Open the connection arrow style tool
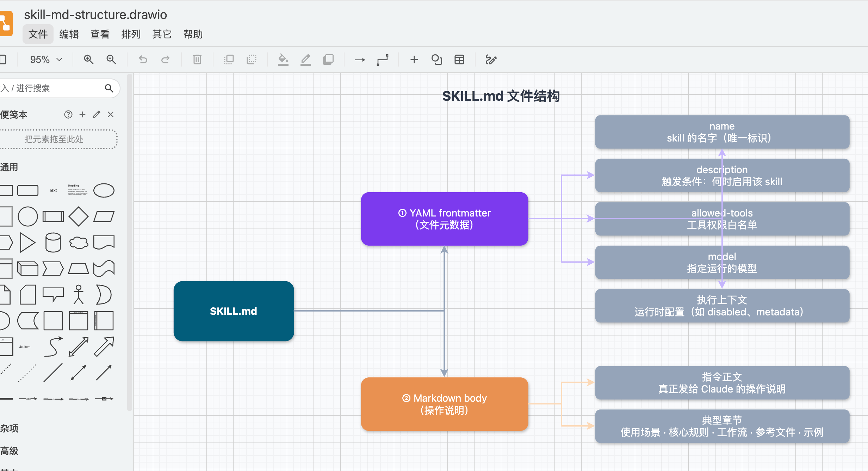The height and width of the screenshot is (471, 868). click(x=360, y=59)
